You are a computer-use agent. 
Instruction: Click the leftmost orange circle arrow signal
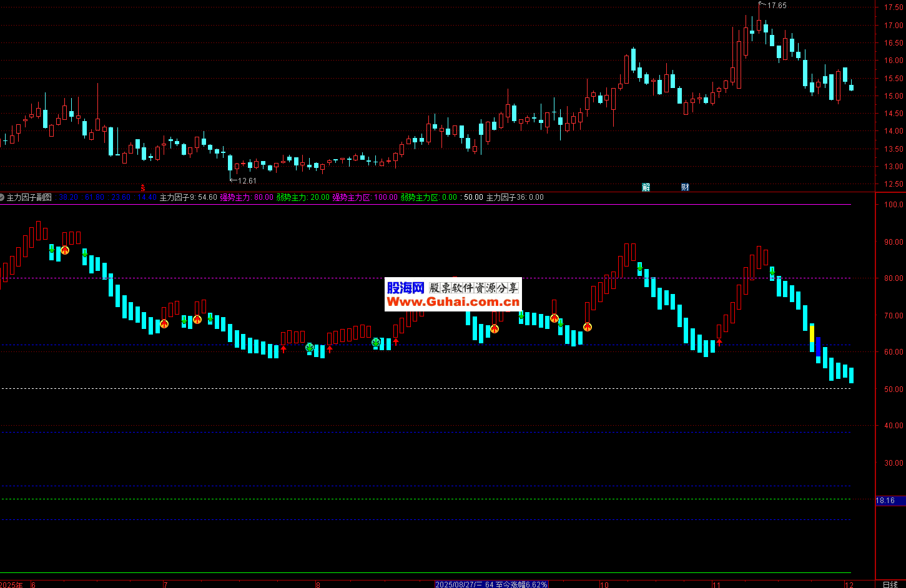[x=65, y=250]
